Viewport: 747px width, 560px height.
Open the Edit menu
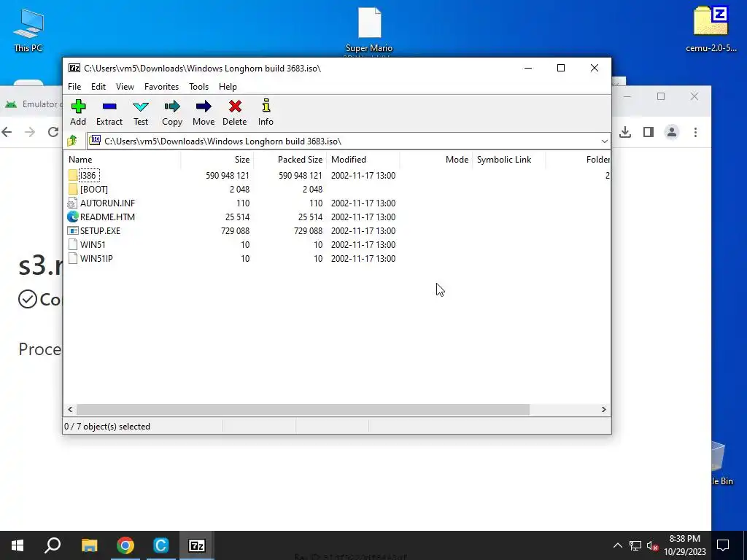(x=98, y=87)
